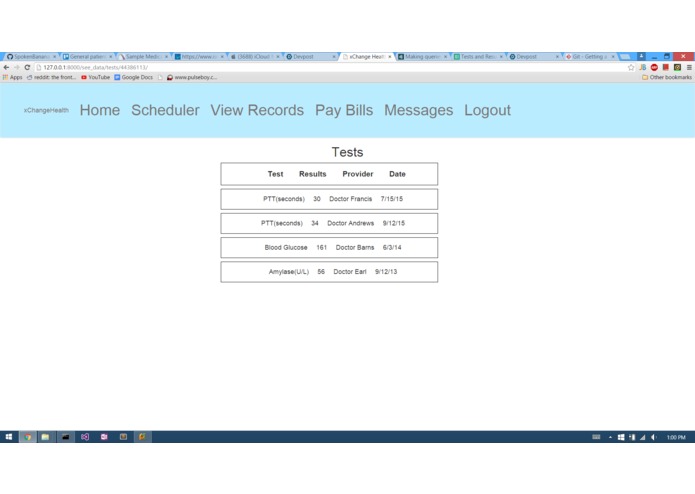The width and height of the screenshot is (695, 494).
Task: Switch to the SpokenBanana GitHub tab
Action: point(31,57)
